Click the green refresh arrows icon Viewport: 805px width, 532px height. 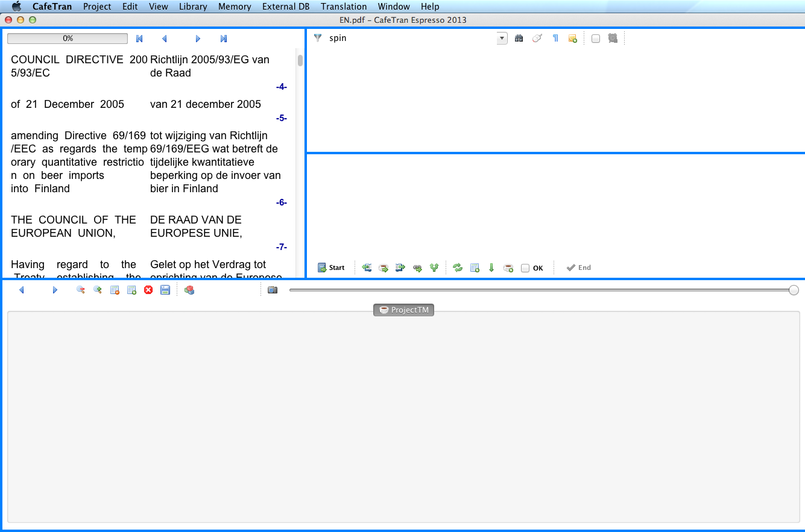tap(458, 268)
